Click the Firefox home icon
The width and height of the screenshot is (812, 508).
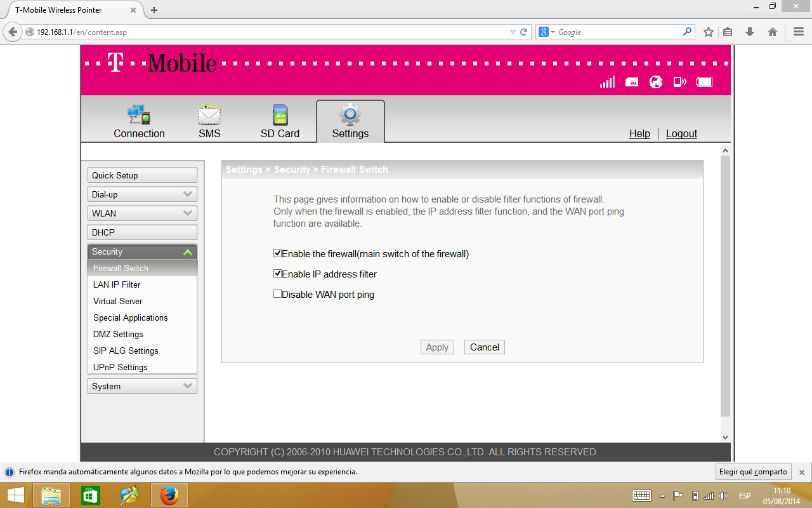tap(773, 32)
